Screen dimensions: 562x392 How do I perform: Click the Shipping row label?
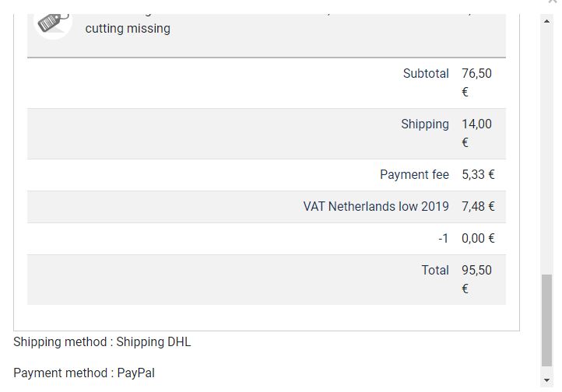click(425, 124)
